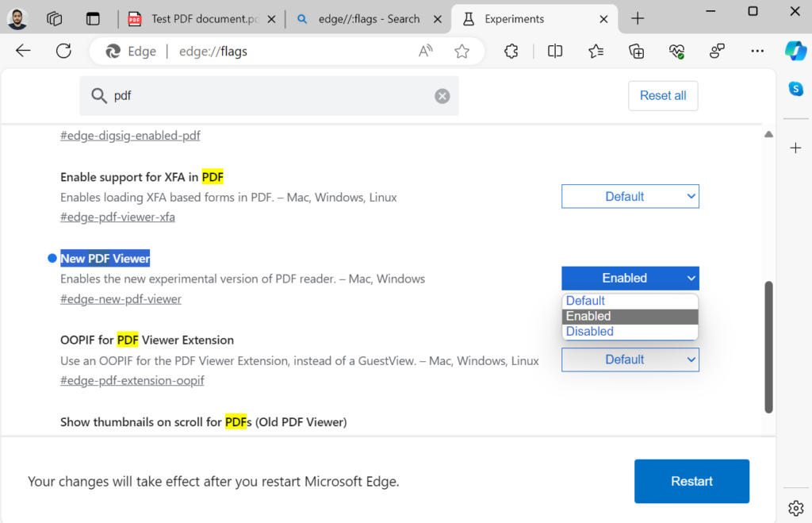Start Read aloud from the address bar
Screen dimensions: 812x523
pos(425,50)
